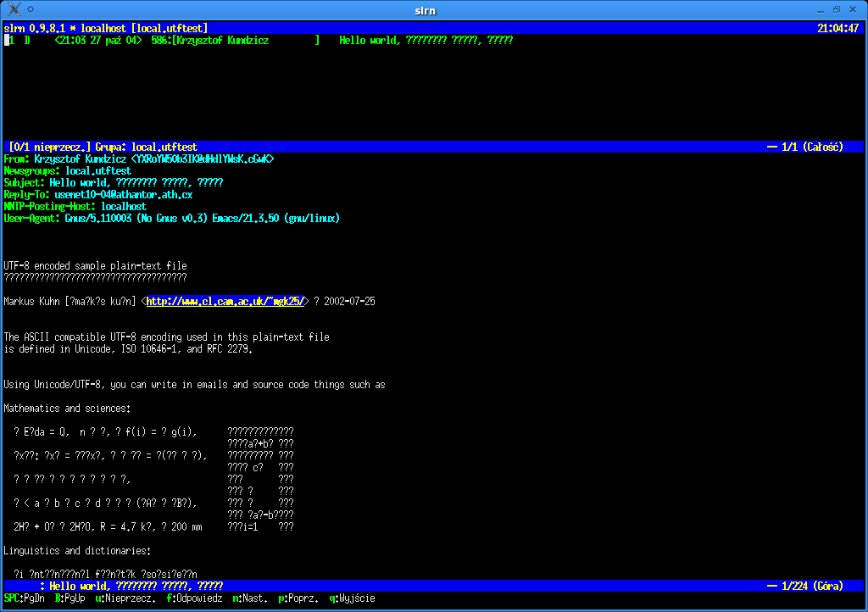Screen dimensions: 868x612
Task: Open the http://www.cl.cam.ac.uk/~mgk25/ link
Action: point(225,302)
